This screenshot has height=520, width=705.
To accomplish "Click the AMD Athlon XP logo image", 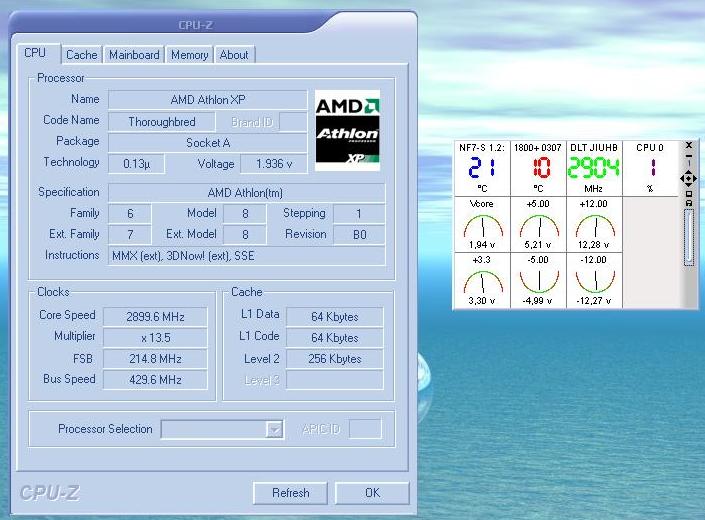I will click(348, 130).
